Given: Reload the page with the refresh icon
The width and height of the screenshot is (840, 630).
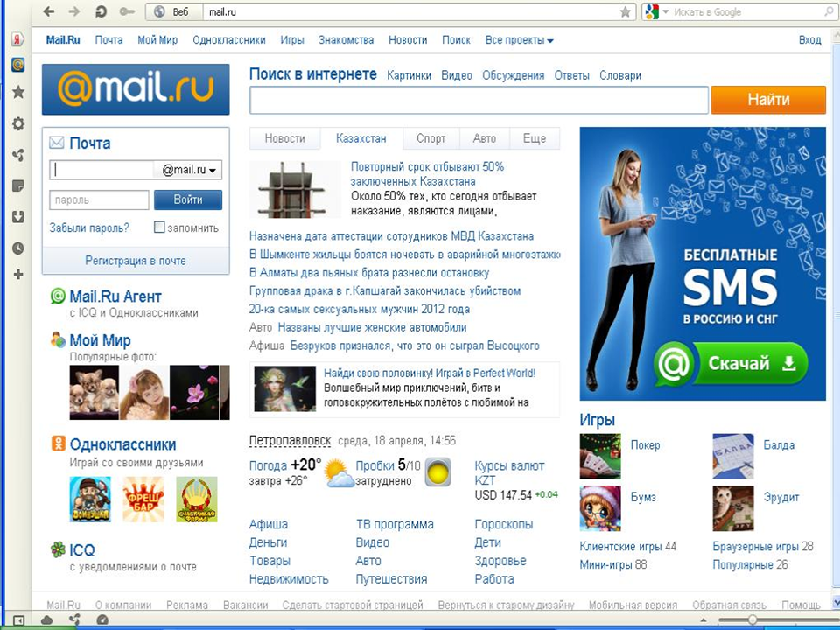Looking at the screenshot, I should (101, 11).
